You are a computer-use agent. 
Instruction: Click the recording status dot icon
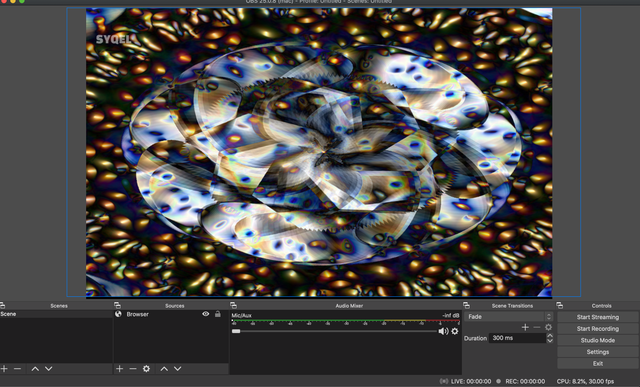click(498, 381)
